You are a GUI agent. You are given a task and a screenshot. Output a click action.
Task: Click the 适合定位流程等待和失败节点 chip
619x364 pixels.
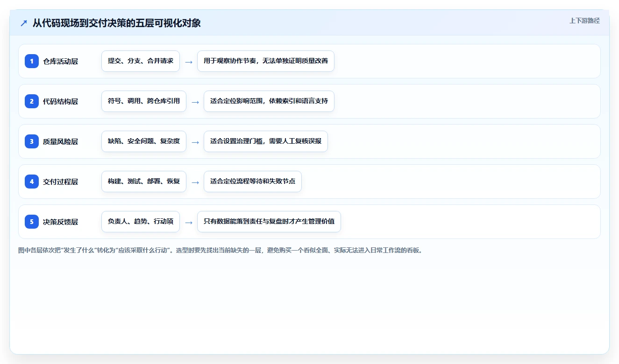253,182
